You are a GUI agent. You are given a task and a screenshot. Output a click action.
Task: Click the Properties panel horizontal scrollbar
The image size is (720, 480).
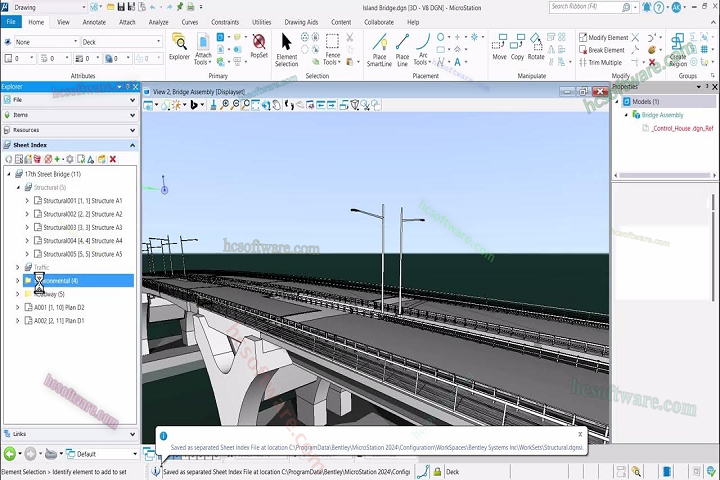pyautogui.click(x=665, y=175)
